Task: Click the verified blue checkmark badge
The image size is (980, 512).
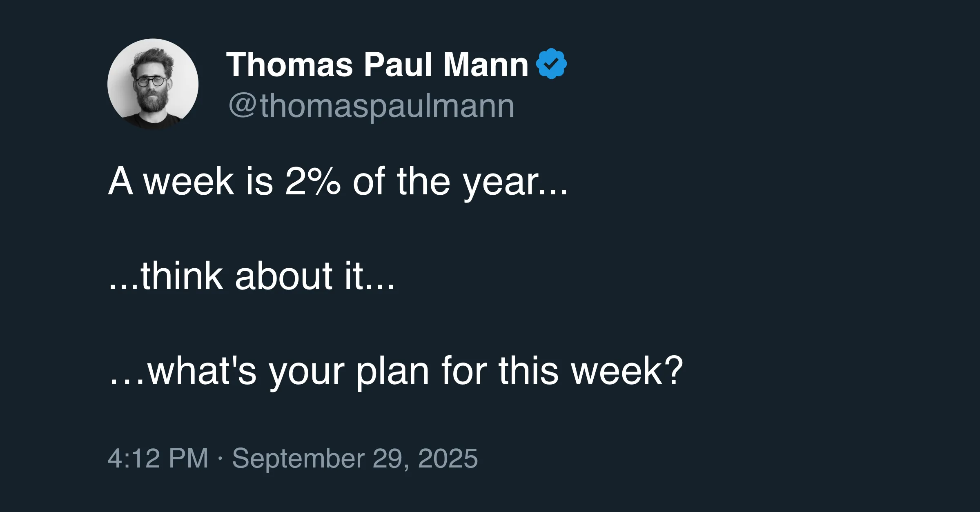Action: (x=551, y=64)
